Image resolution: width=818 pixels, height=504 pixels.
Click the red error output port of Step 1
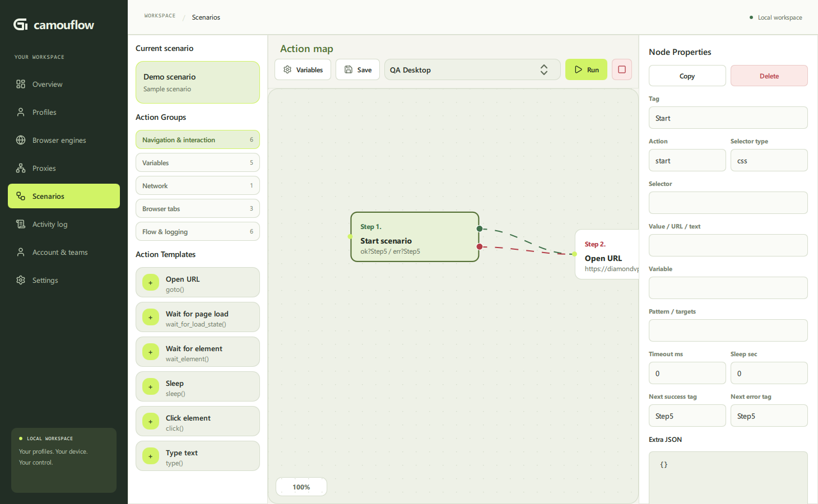[480, 246]
